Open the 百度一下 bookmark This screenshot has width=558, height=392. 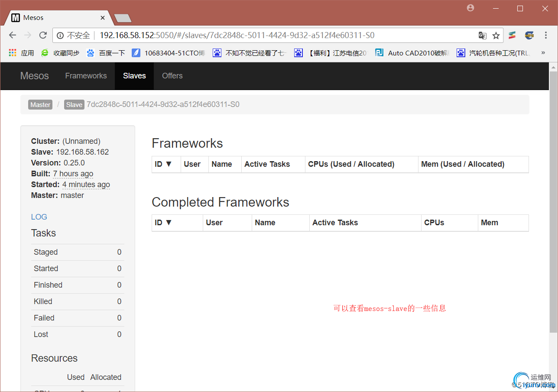(x=106, y=53)
